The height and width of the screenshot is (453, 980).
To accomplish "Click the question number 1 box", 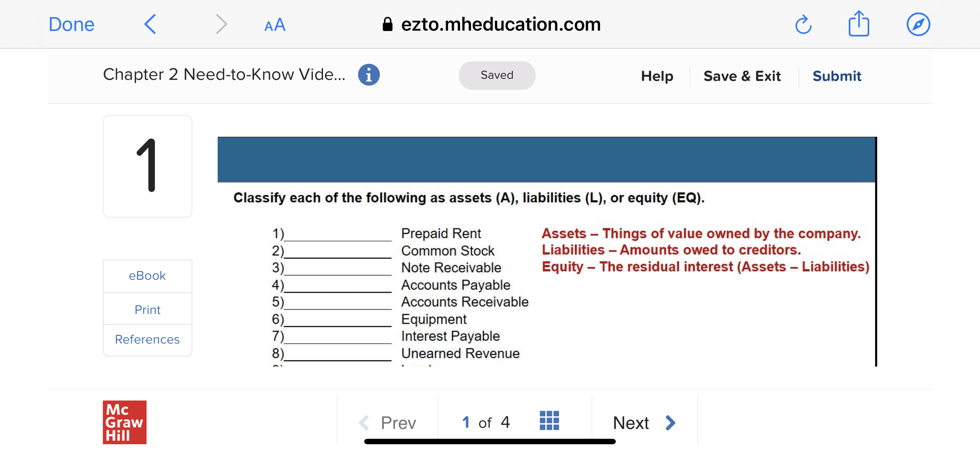I will click(x=147, y=166).
